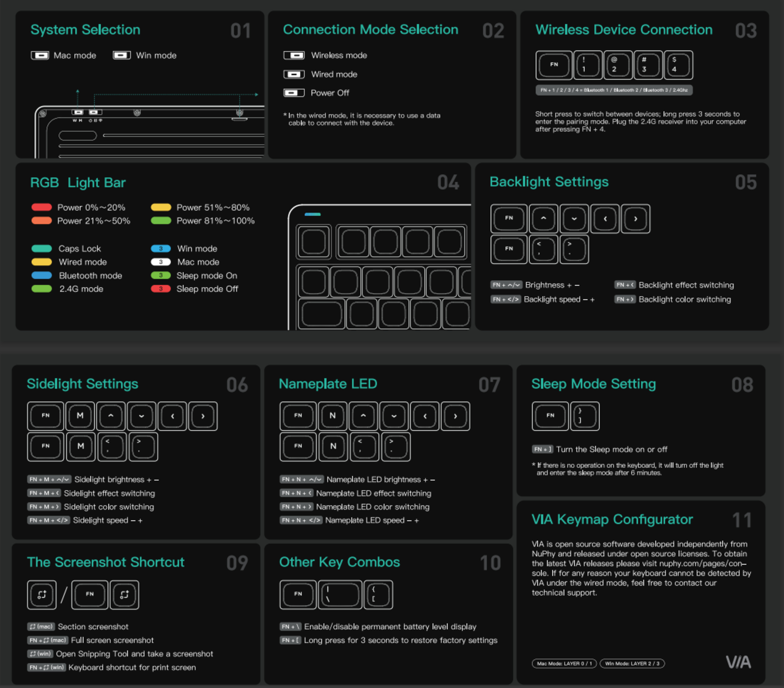Click the Win mode switch icon
The image size is (784, 688).
pos(122,55)
